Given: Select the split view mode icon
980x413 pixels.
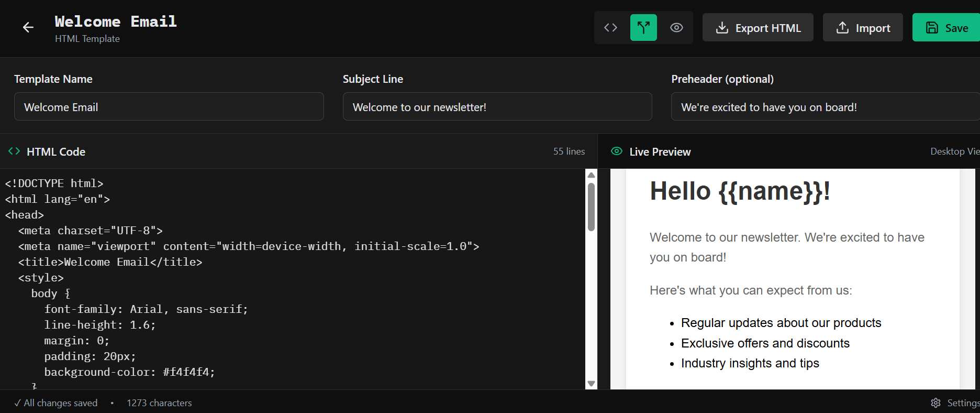Looking at the screenshot, I should [x=643, y=28].
